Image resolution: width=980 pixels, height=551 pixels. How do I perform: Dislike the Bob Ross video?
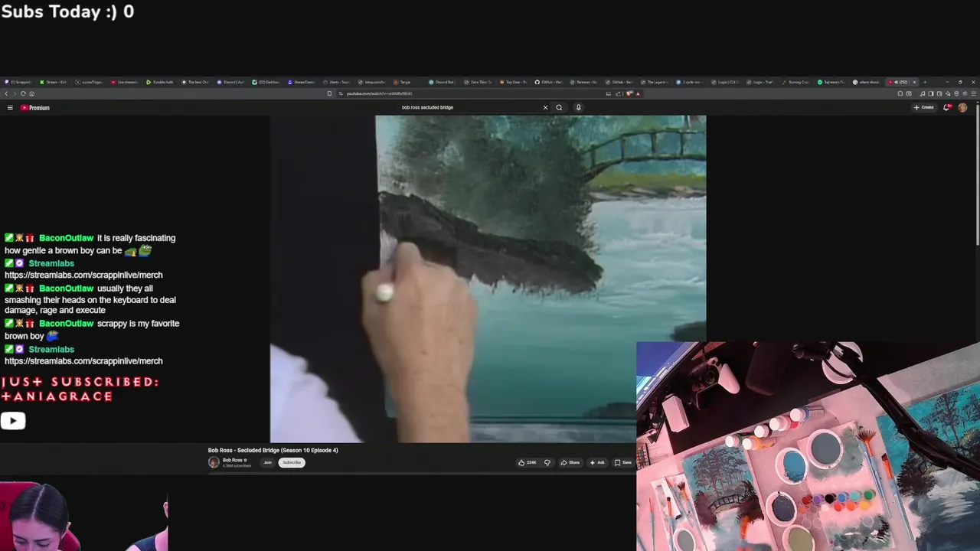pos(547,462)
